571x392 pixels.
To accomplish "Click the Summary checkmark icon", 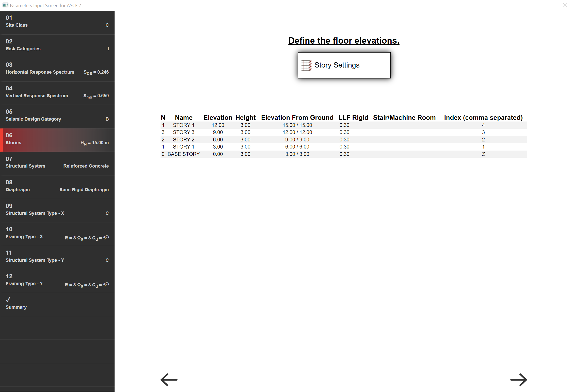I will tap(8, 300).
